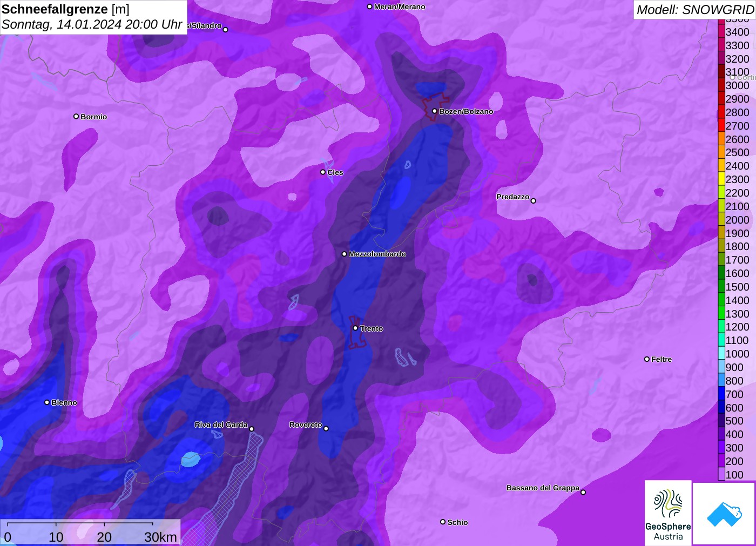Click the light blue 900 legend swatch
The height and width of the screenshot is (546, 756).
pyautogui.click(x=721, y=367)
